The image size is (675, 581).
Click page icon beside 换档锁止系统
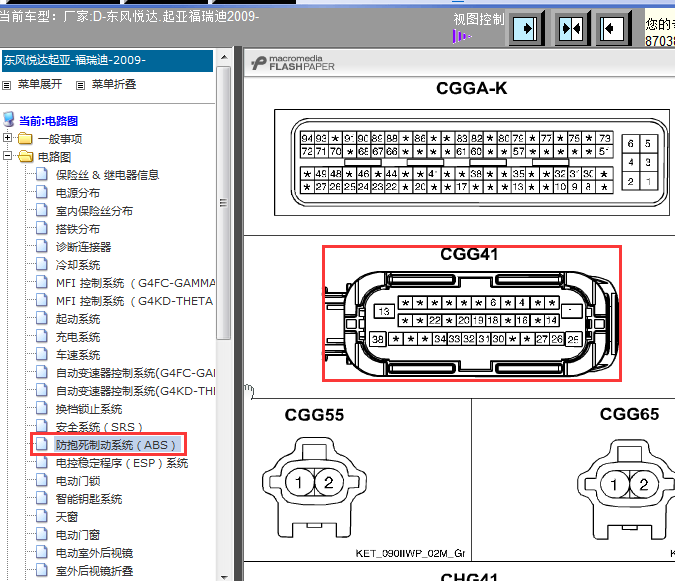pyautogui.click(x=42, y=408)
